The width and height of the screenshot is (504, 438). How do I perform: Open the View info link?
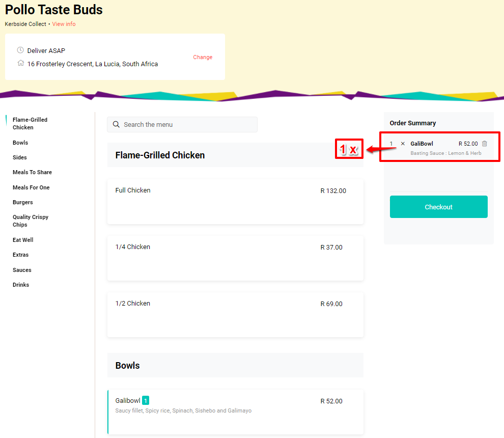point(64,24)
